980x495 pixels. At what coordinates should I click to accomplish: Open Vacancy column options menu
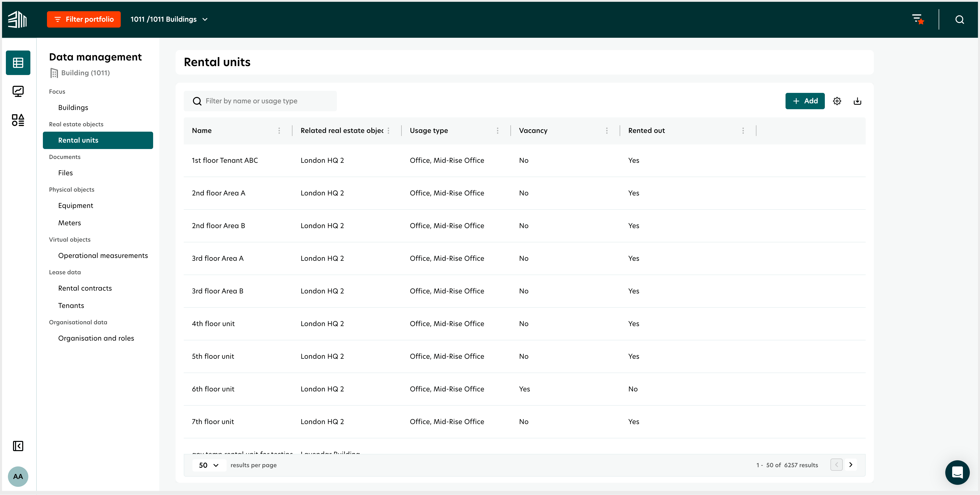click(606, 130)
